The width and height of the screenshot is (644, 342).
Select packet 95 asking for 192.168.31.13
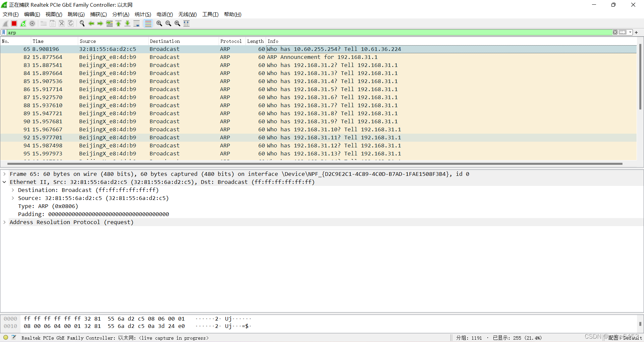coord(318,153)
